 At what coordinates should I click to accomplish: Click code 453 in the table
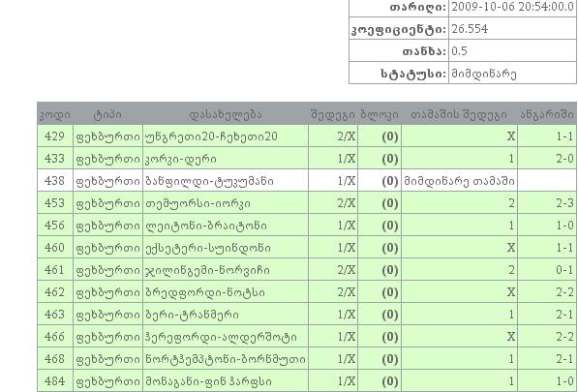(54, 203)
